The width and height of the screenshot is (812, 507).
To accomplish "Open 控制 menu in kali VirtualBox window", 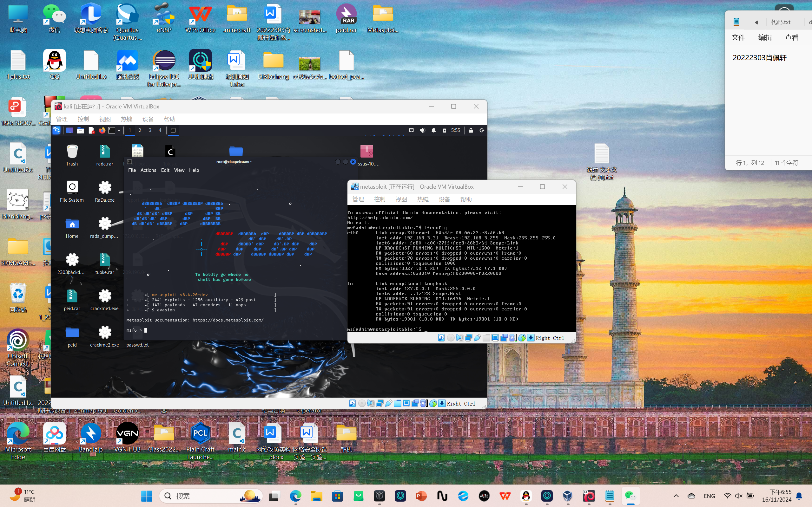I will [83, 119].
